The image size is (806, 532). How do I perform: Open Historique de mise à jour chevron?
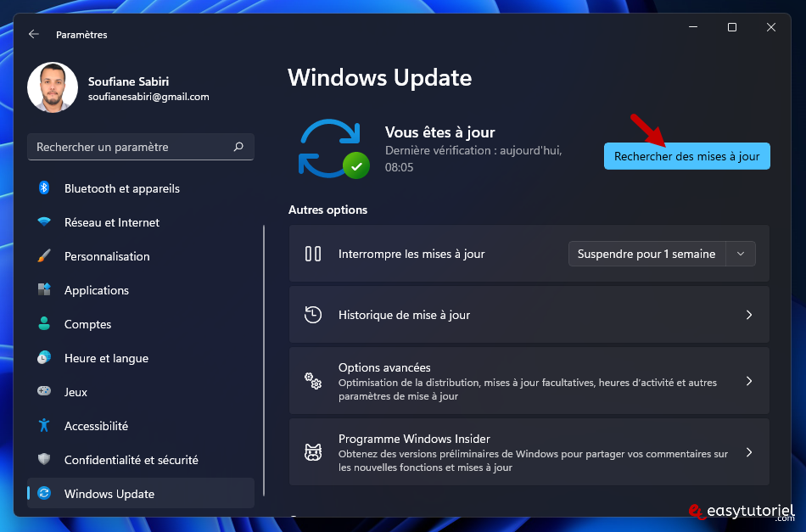749,315
